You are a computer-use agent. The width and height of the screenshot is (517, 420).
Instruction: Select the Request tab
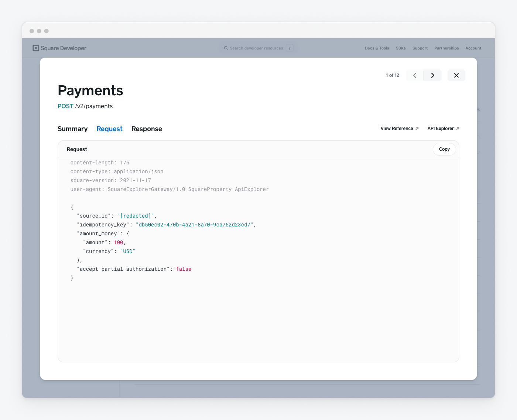tap(109, 129)
